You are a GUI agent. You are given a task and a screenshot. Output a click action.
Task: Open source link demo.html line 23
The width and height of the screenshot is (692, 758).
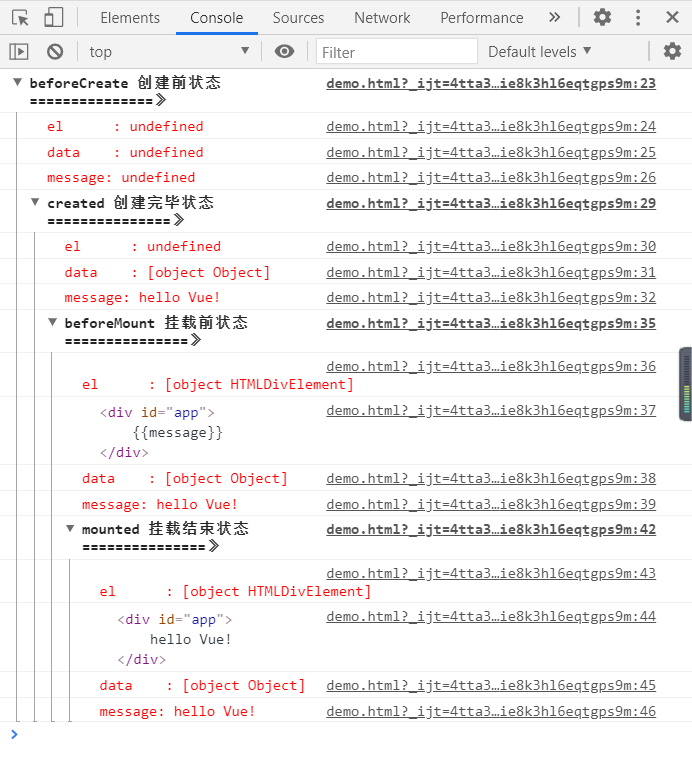[x=490, y=83]
